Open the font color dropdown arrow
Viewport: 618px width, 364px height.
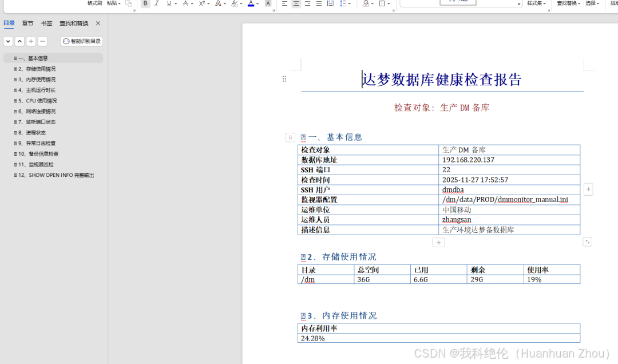point(257,3)
